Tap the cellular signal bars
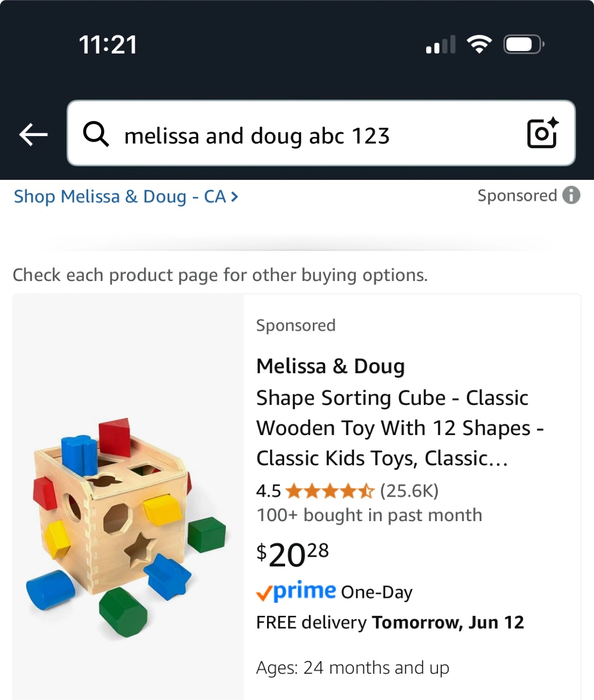 441,45
